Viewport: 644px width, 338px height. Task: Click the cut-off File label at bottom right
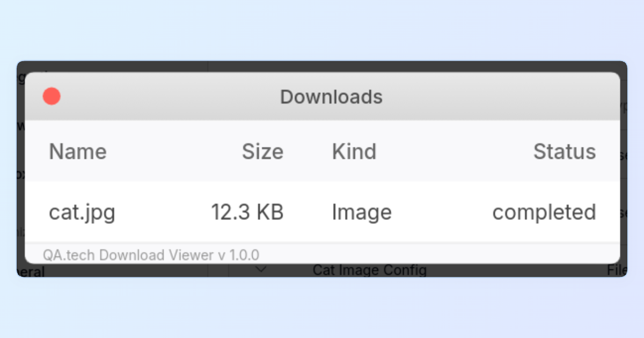click(617, 270)
